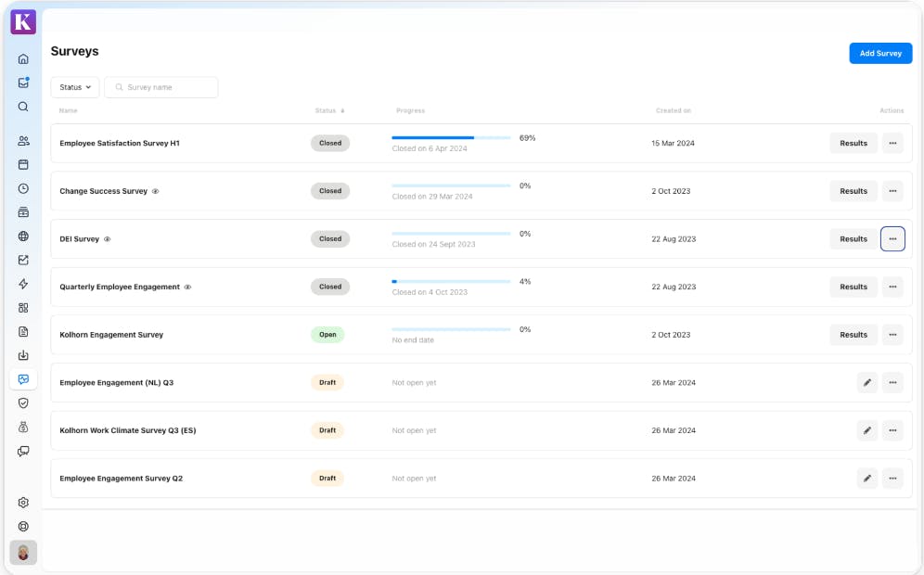Open the documents sidebar icon
Screen dimensions: 924x575
tap(23, 332)
